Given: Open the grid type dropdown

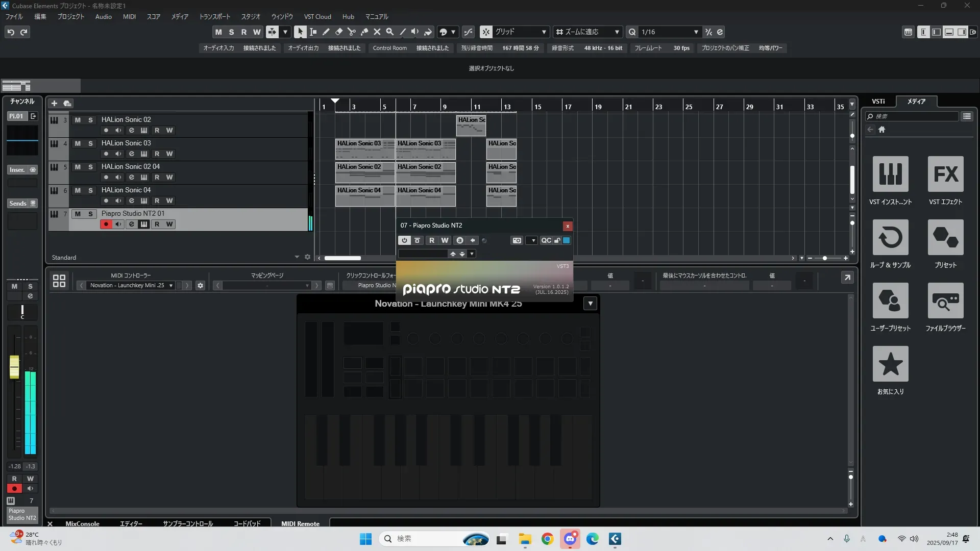Looking at the screenshot, I should (x=544, y=32).
